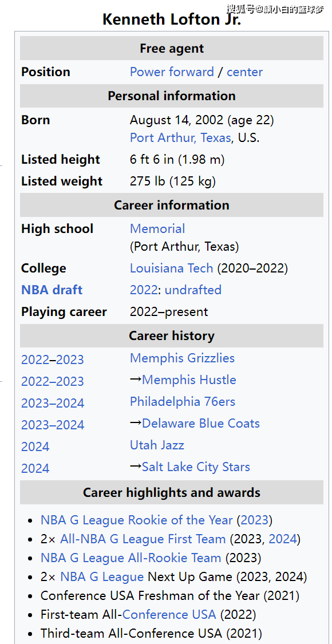Open the Louisiana Tech link
Viewport: 332px width, 644px height.
[x=171, y=268]
